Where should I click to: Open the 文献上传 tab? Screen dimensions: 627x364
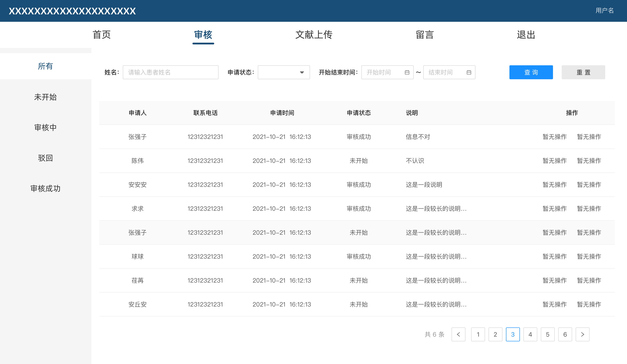[314, 35]
